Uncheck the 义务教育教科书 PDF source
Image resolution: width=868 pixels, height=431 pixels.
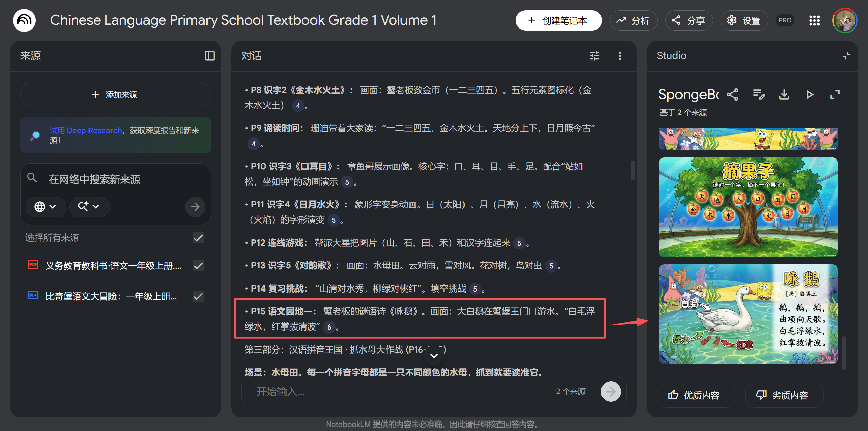[x=198, y=266]
